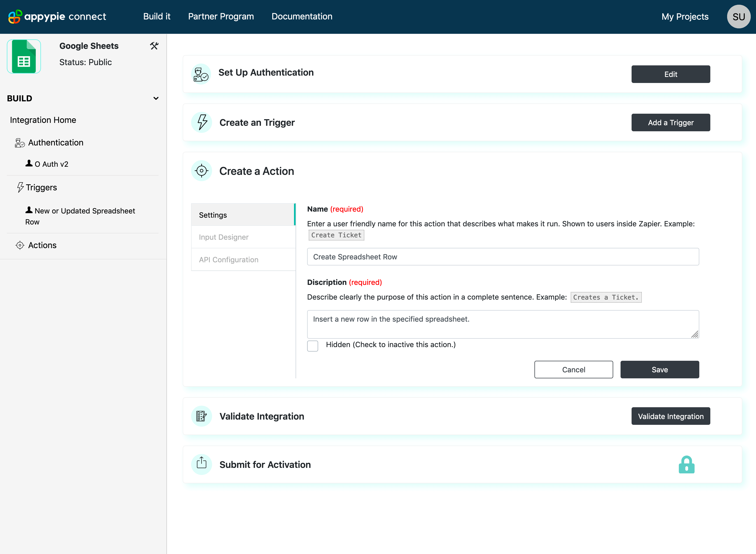Image resolution: width=756 pixels, height=554 pixels.
Task: Click the Submit for Activation share icon
Action: click(202, 464)
